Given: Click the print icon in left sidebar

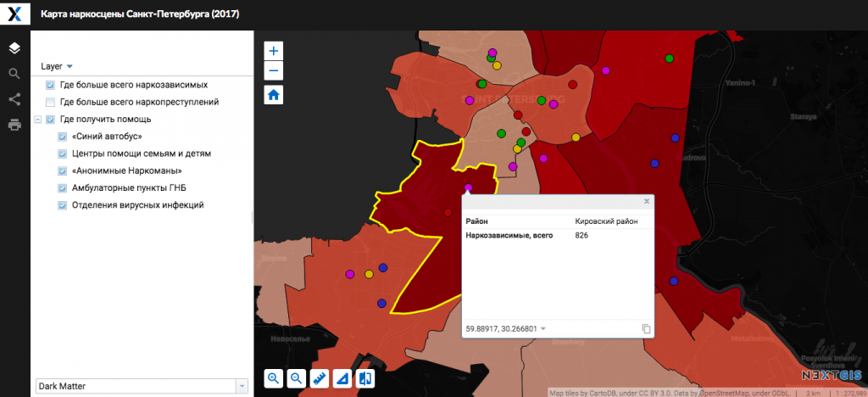Looking at the screenshot, I should pos(14,125).
